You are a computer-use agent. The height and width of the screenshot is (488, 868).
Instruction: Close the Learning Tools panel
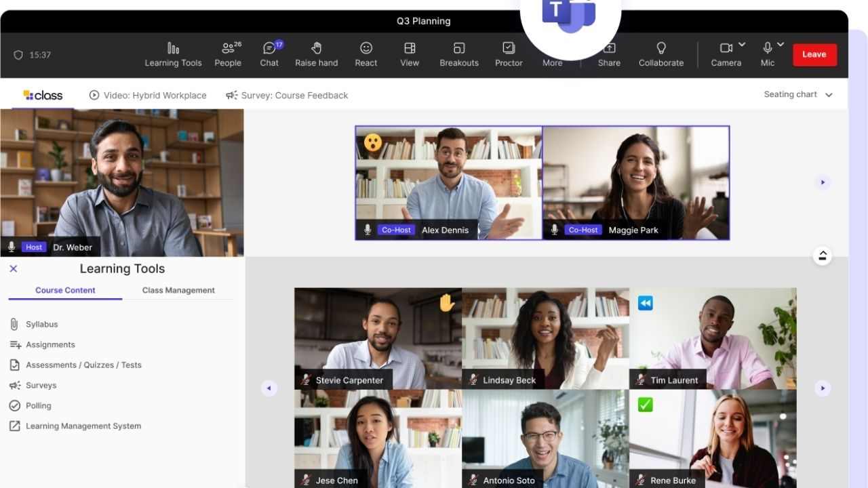click(x=14, y=269)
